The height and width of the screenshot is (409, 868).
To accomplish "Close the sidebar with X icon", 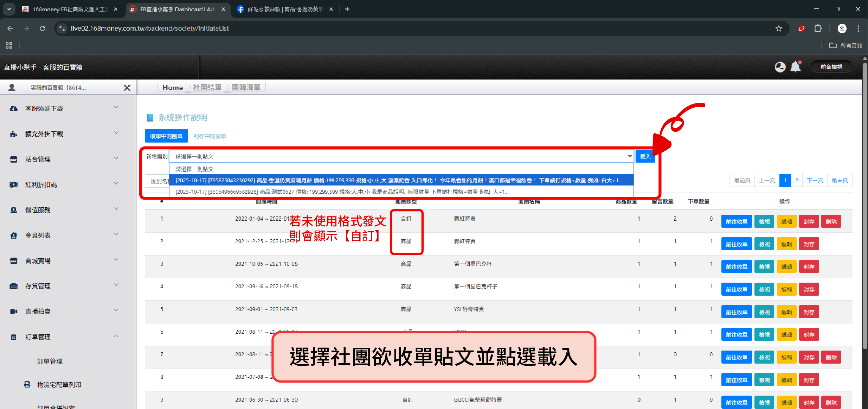I will [x=127, y=88].
